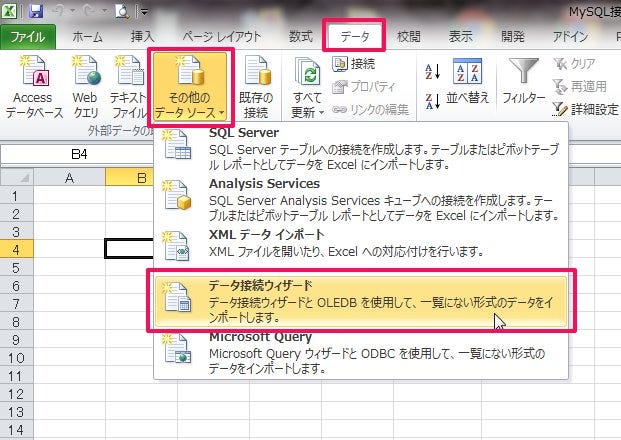This screenshot has height=440, width=621.
Task: Open the 並べ替え sort dialog
Action: pyautogui.click(x=467, y=81)
